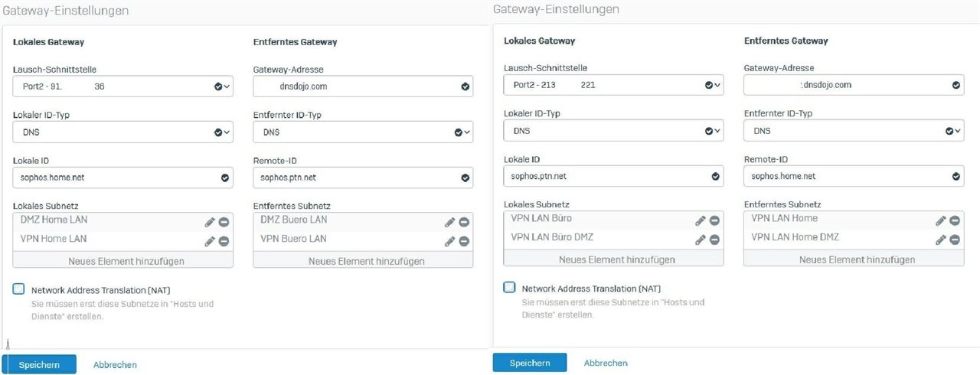Edit the DMZ Buero LAN subnet entry
980x375 pixels.
(450, 222)
